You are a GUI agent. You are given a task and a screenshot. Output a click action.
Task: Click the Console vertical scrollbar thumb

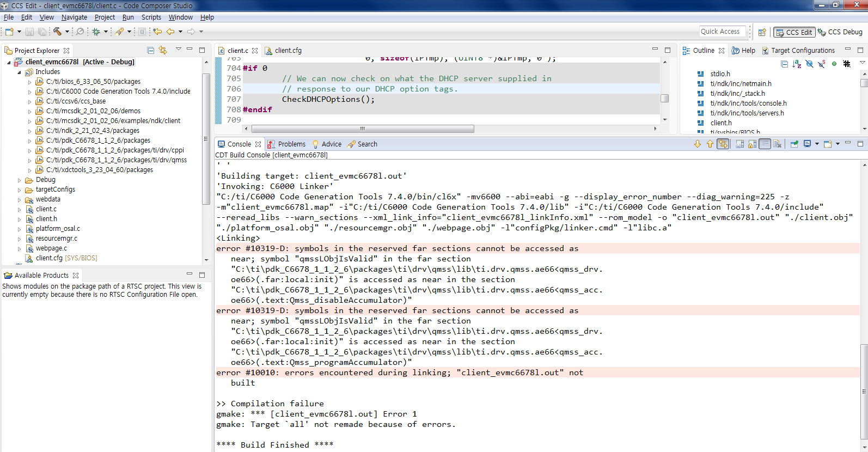coord(864,390)
